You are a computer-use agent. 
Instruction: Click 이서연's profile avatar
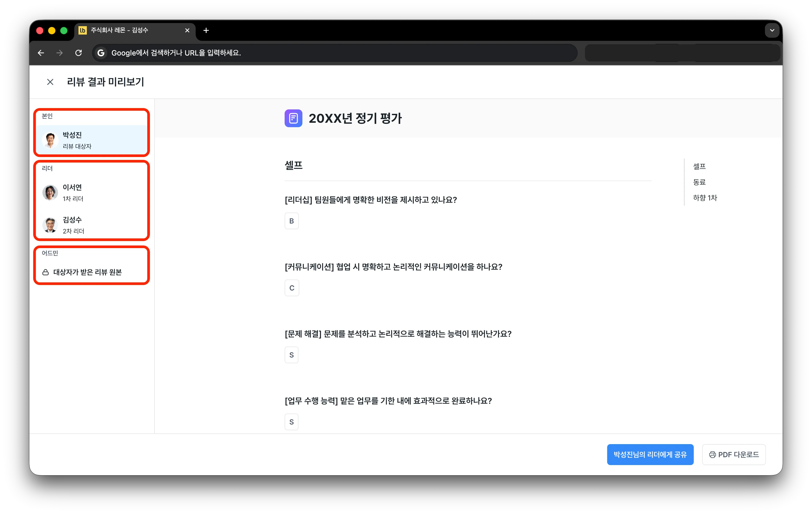click(50, 193)
